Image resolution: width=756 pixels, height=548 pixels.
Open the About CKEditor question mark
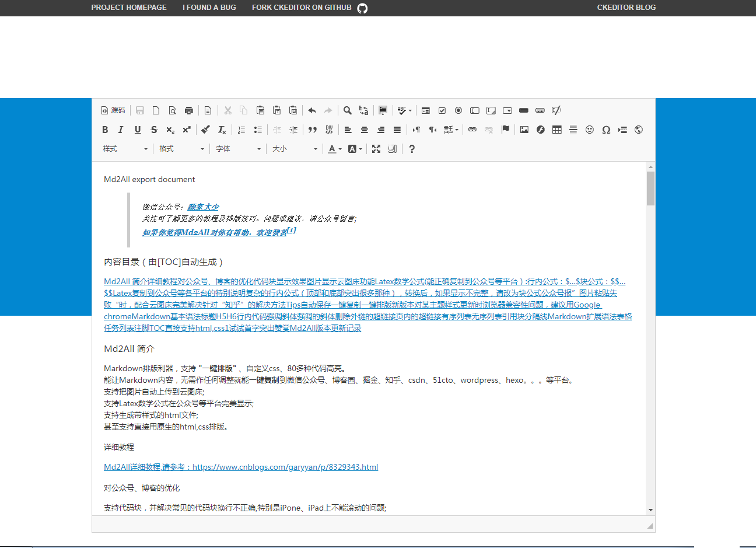(412, 149)
